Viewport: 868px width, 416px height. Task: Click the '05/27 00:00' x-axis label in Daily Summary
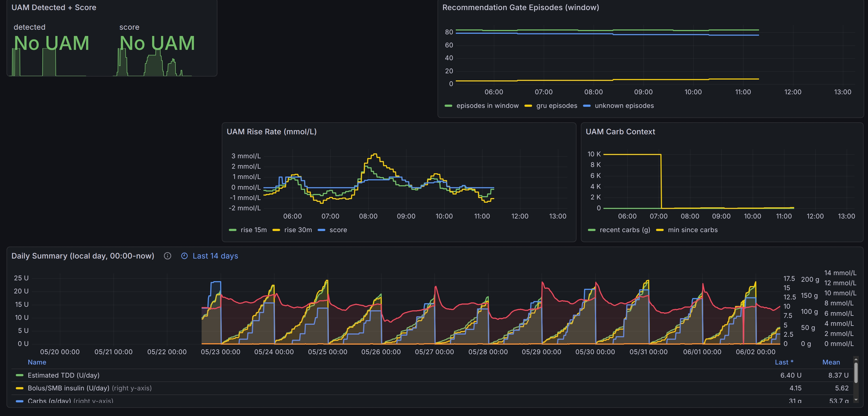[x=434, y=352]
